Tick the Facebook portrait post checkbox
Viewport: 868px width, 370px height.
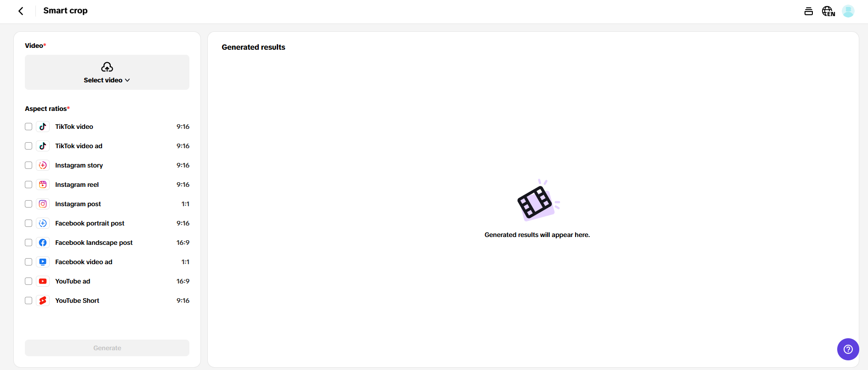(29, 223)
